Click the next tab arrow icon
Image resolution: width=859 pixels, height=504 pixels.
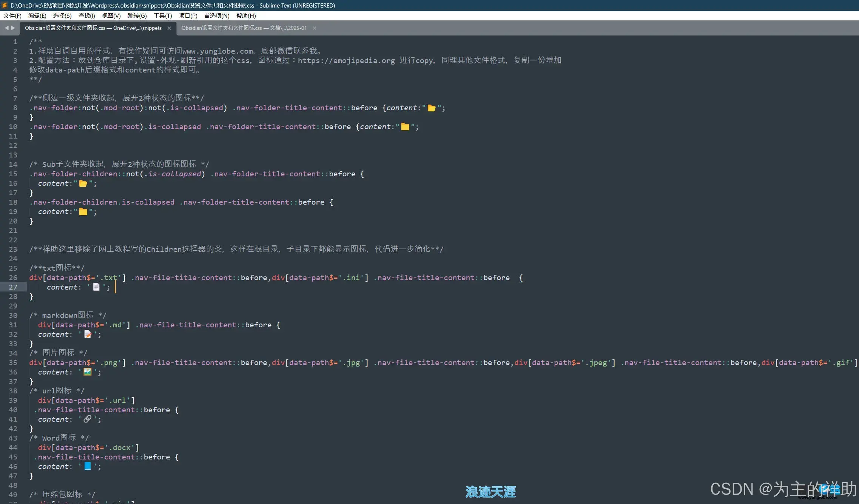click(x=13, y=28)
